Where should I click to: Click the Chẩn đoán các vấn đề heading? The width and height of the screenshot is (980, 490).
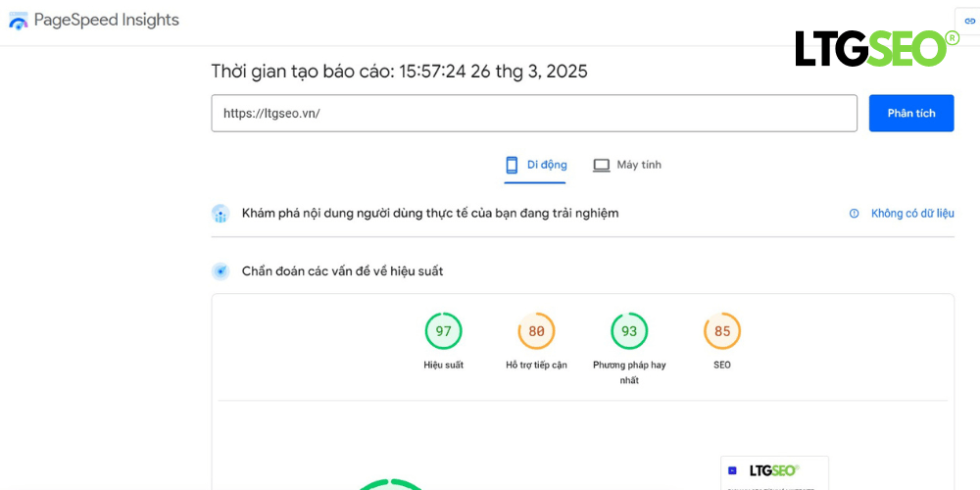[342, 271]
